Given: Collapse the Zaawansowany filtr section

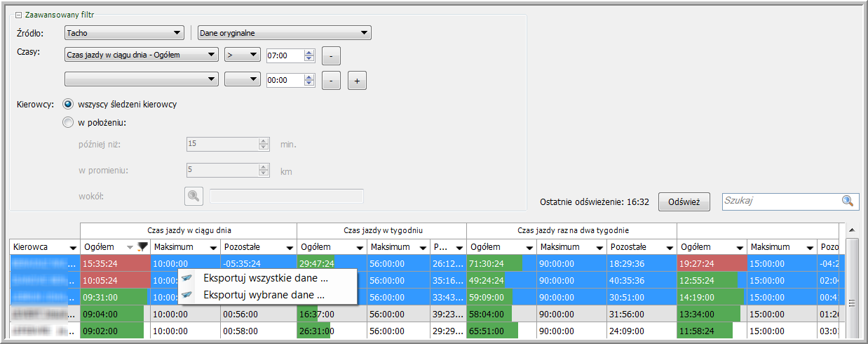Looking at the screenshot, I should 18,15.
